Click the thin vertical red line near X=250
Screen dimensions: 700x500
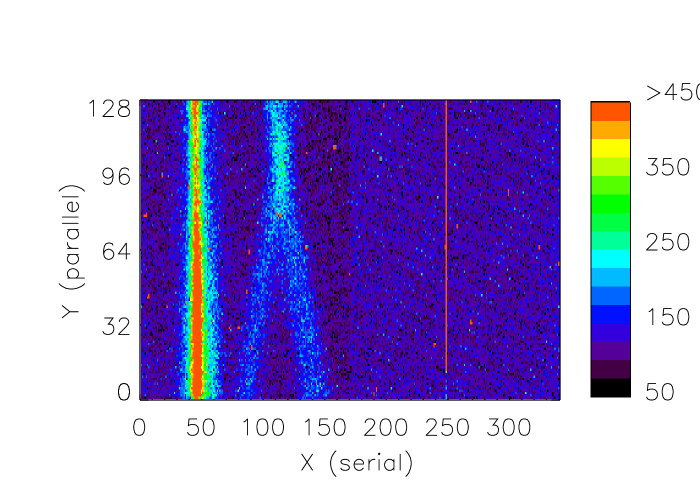[x=446, y=237]
